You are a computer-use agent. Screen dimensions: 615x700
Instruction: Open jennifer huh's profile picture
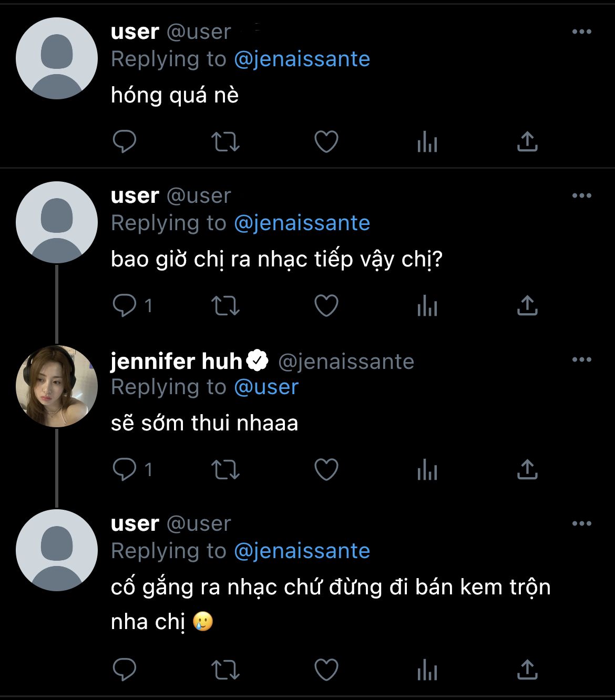pos(57,386)
